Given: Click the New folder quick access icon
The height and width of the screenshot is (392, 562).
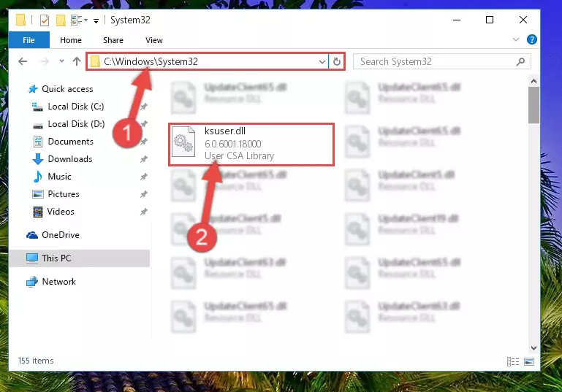Looking at the screenshot, I should (x=61, y=20).
